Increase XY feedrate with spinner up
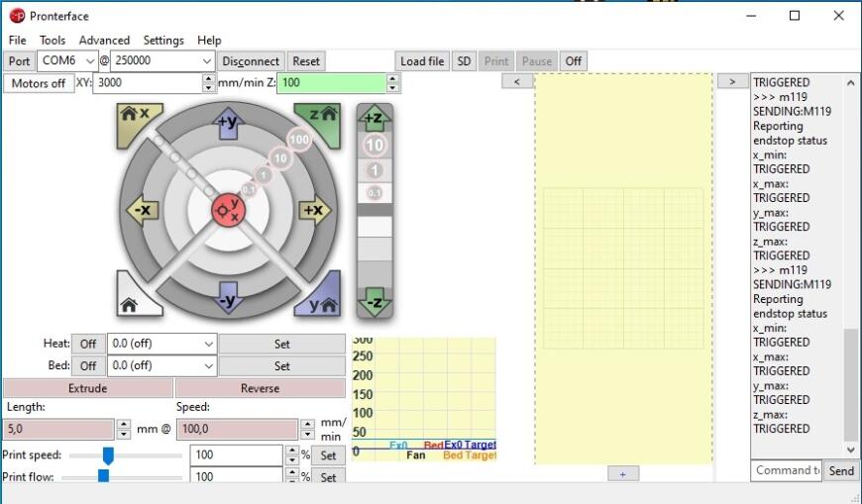This screenshot has height=504, width=862. [208, 78]
